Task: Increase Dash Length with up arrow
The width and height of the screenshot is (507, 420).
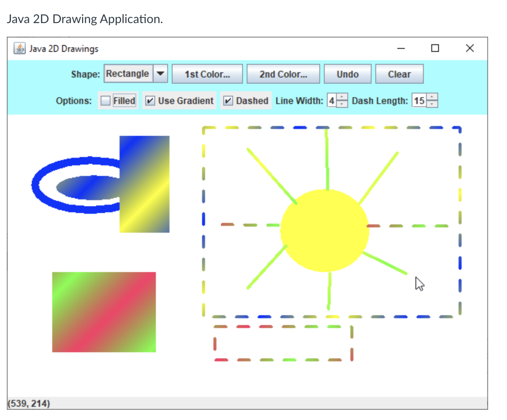Action: pos(432,97)
